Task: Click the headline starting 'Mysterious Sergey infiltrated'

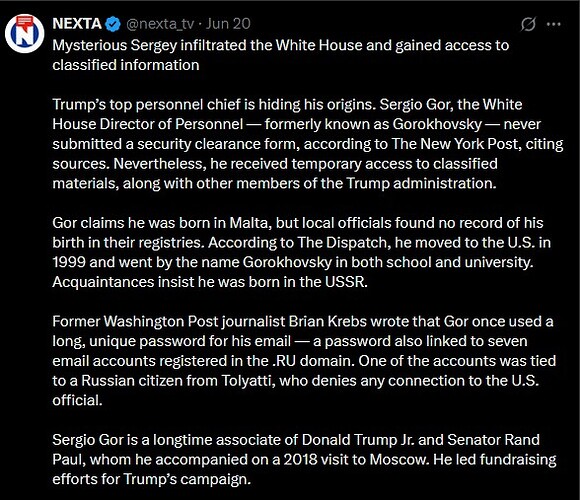Action: [281, 55]
